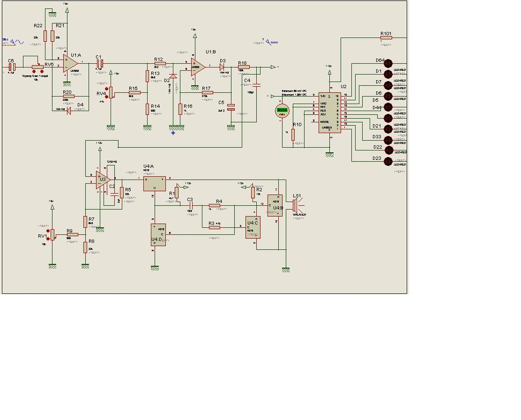Image resolution: width=521 pixels, height=420 pixels.
Task: Select resistor R1
Action: pyautogui.click(x=177, y=192)
